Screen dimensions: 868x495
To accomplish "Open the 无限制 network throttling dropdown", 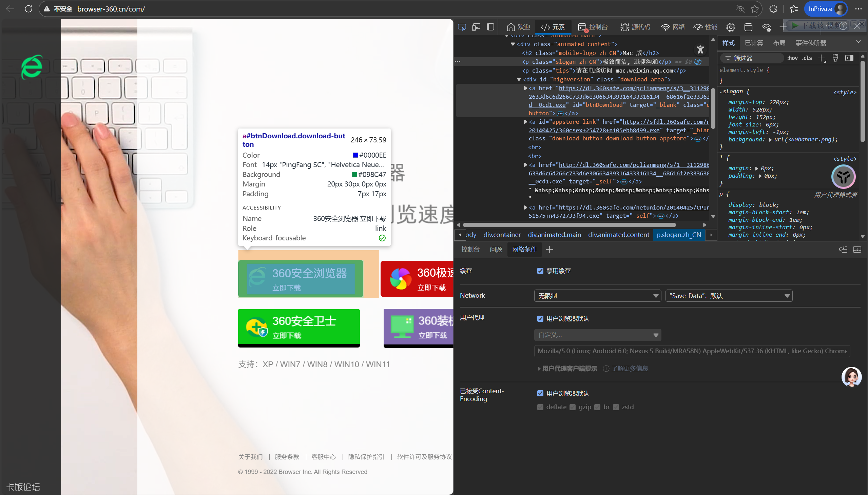I will 597,296.
